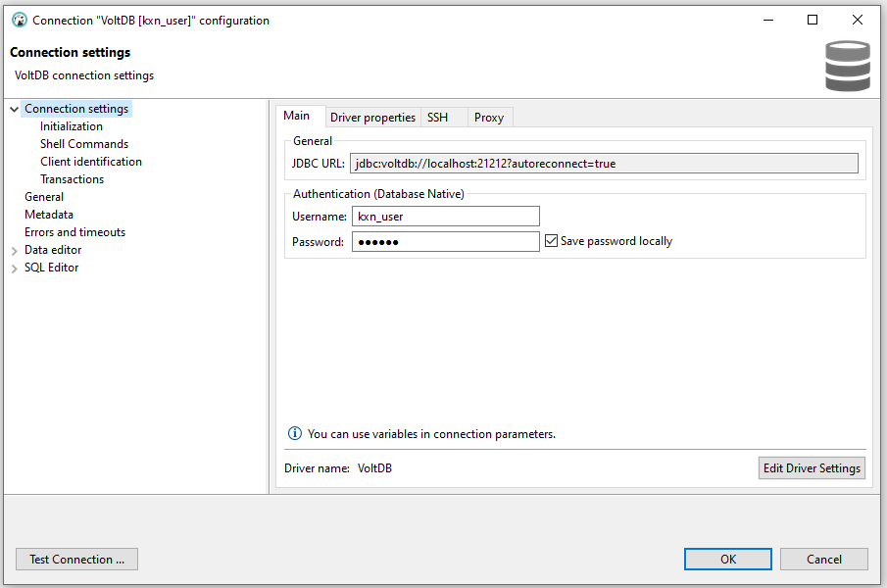
Task: Select SQL Editor in the tree
Action: [x=52, y=268]
